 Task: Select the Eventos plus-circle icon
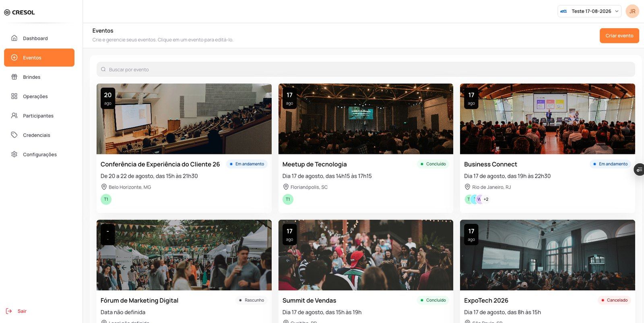click(14, 58)
